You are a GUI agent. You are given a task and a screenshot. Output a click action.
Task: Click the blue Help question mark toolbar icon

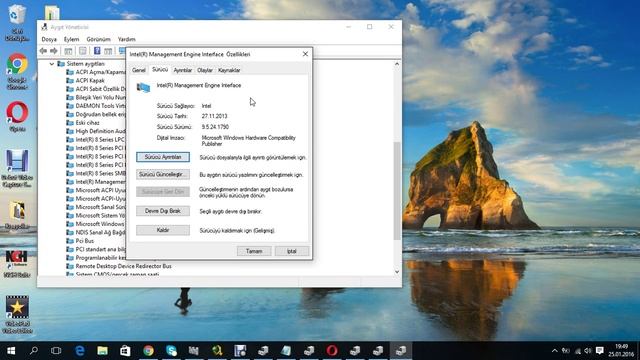tap(97, 51)
